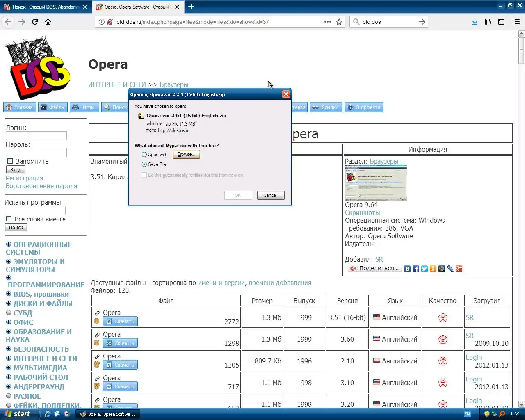This screenshot has height=420, width=525.
Task: Expand the ИНТЕРНЕТ И СЕТИ sidebar category
Action: click(9, 358)
